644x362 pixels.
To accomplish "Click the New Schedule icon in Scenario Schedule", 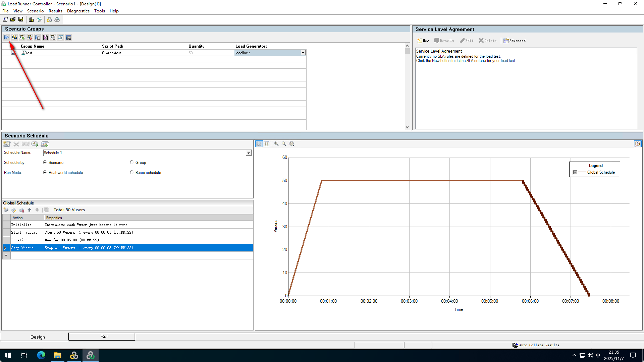I will 7,144.
